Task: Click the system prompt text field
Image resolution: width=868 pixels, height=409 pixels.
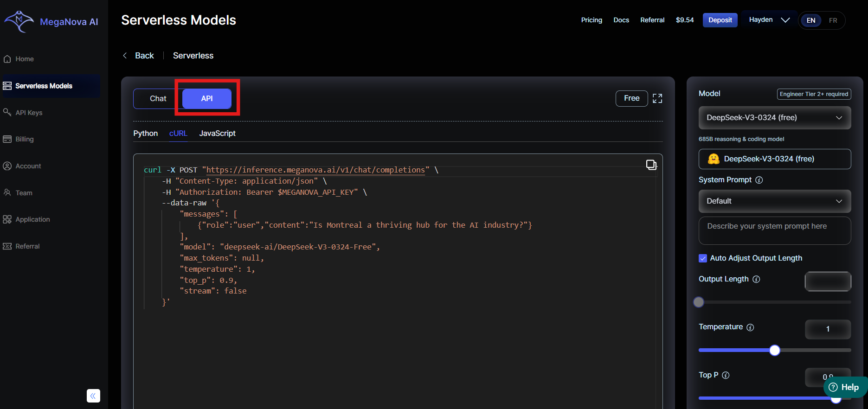Action: (x=774, y=230)
